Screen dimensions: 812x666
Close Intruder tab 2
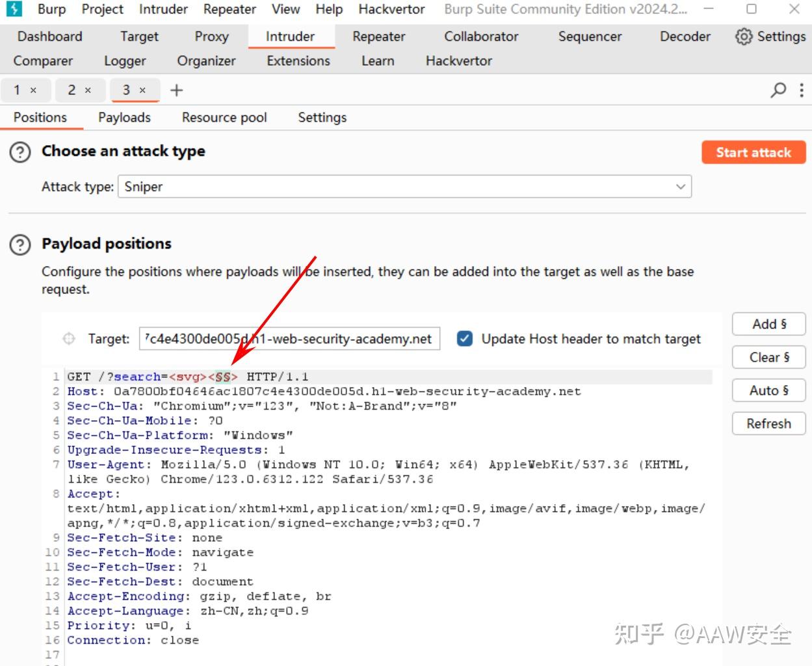(x=88, y=90)
